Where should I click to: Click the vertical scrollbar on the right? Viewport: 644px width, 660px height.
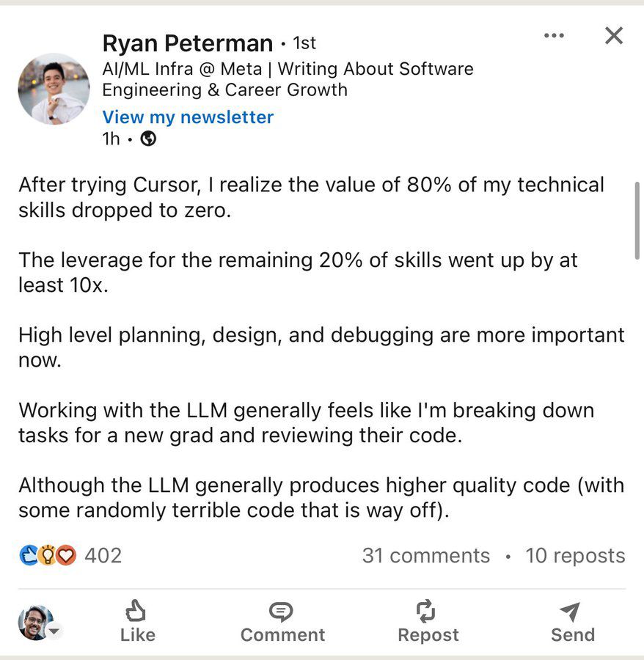pos(637,220)
